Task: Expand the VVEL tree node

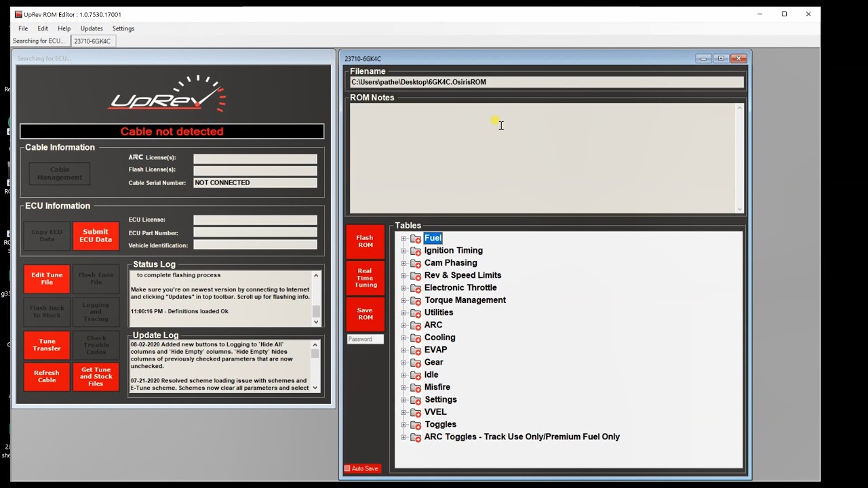Action: pos(403,412)
